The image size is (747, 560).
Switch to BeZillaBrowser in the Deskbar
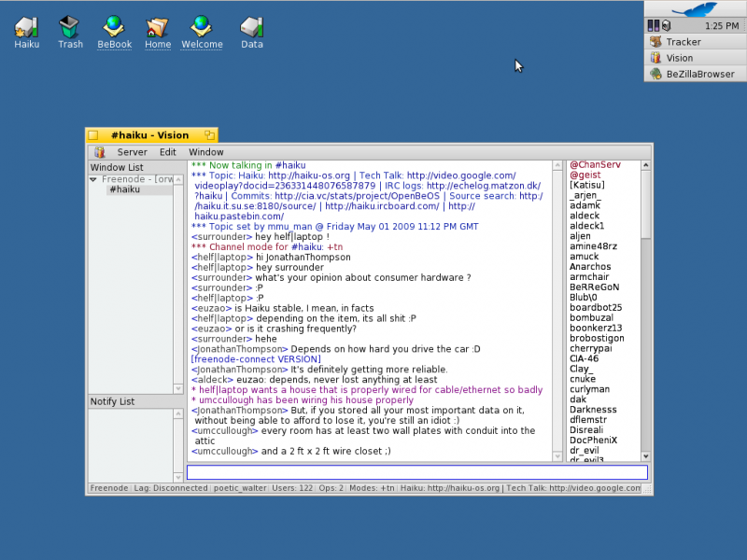[696, 75]
